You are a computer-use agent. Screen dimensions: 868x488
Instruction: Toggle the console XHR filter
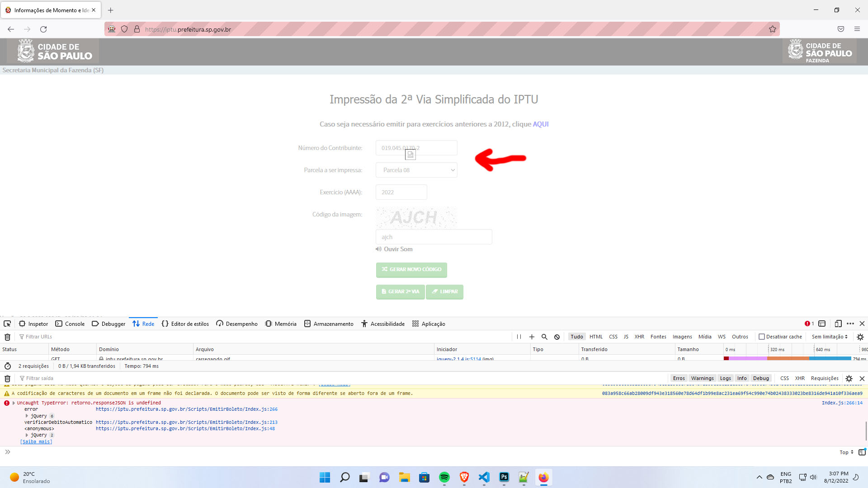(800, 378)
